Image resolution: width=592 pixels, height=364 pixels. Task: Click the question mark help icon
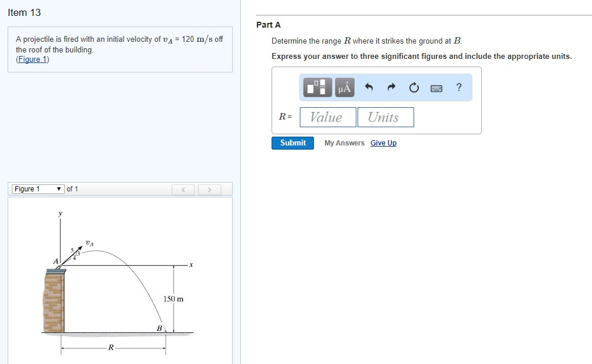click(458, 87)
